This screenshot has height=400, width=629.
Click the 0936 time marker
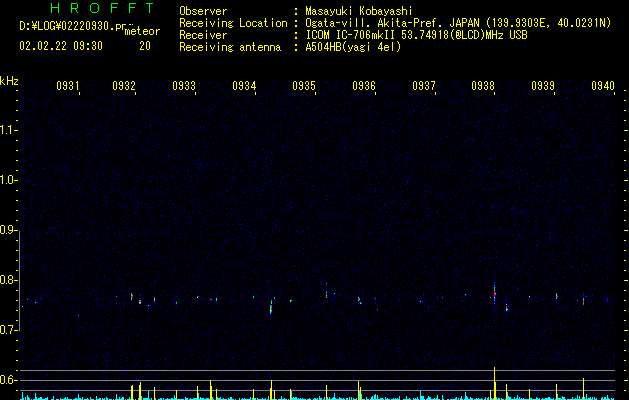[x=364, y=86]
